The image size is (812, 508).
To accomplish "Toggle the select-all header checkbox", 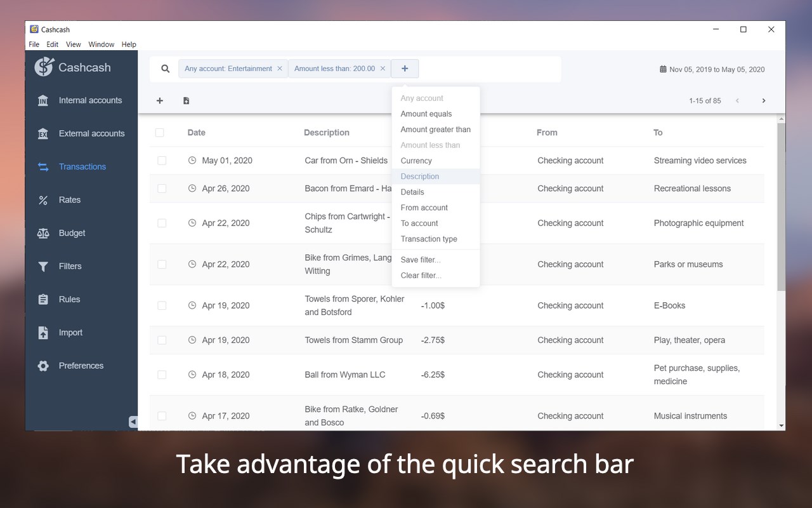I will coord(160,133).
